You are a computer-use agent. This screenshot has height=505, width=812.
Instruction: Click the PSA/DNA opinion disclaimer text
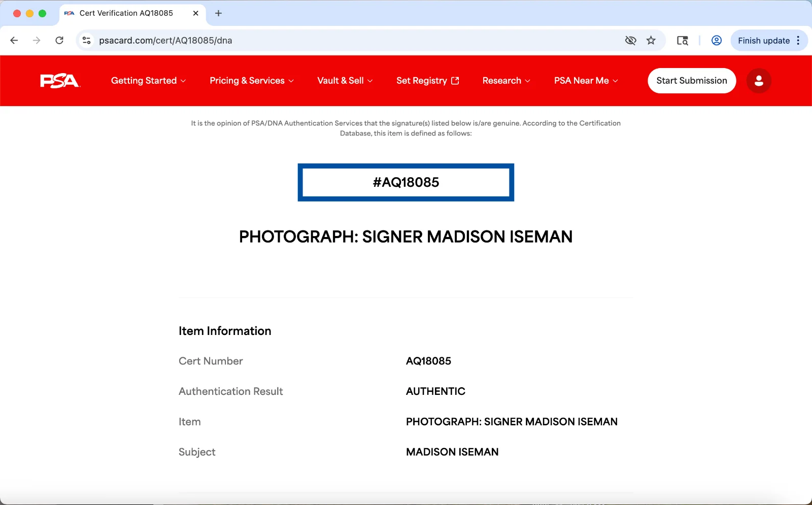406,128
